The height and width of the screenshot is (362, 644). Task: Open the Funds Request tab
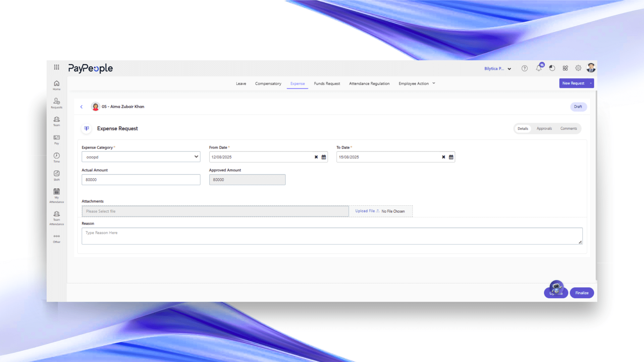tap(327, 83)
